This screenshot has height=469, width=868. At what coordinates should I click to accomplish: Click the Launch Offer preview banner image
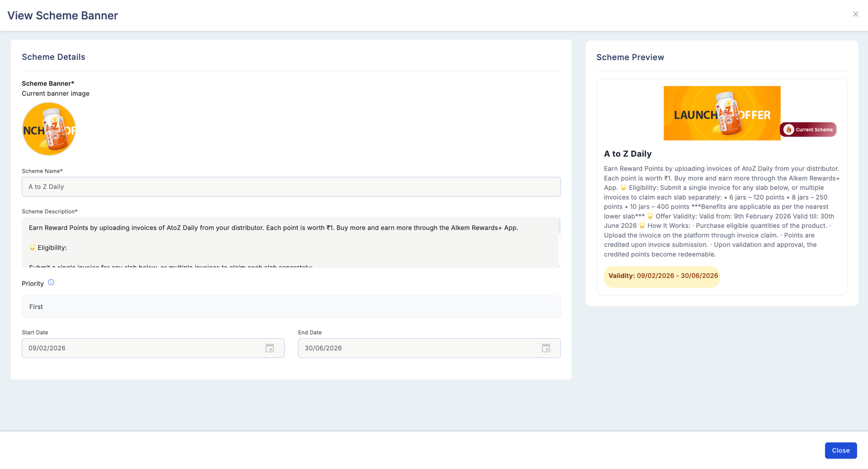pyautogui.click(x=722, y=113)
